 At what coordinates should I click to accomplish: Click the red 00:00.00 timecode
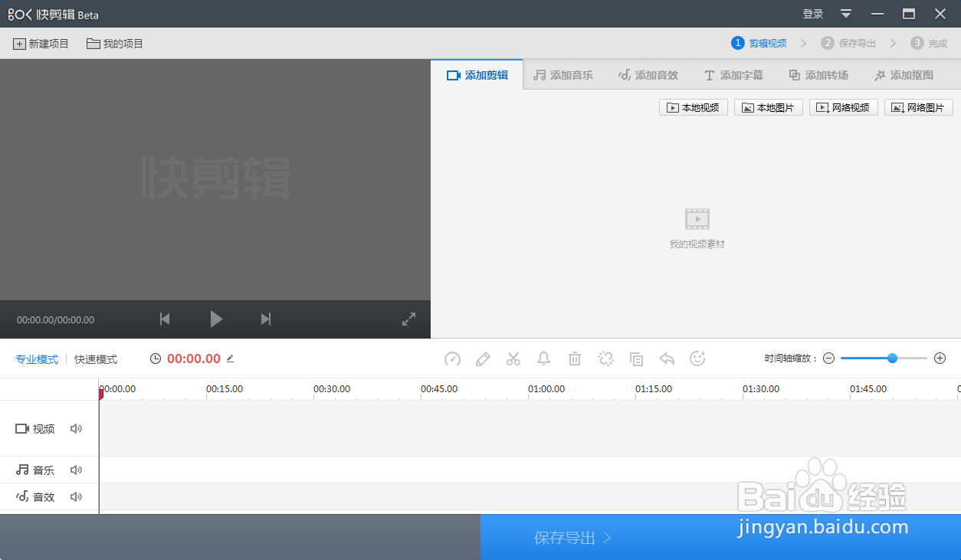[x=194, y=359]
